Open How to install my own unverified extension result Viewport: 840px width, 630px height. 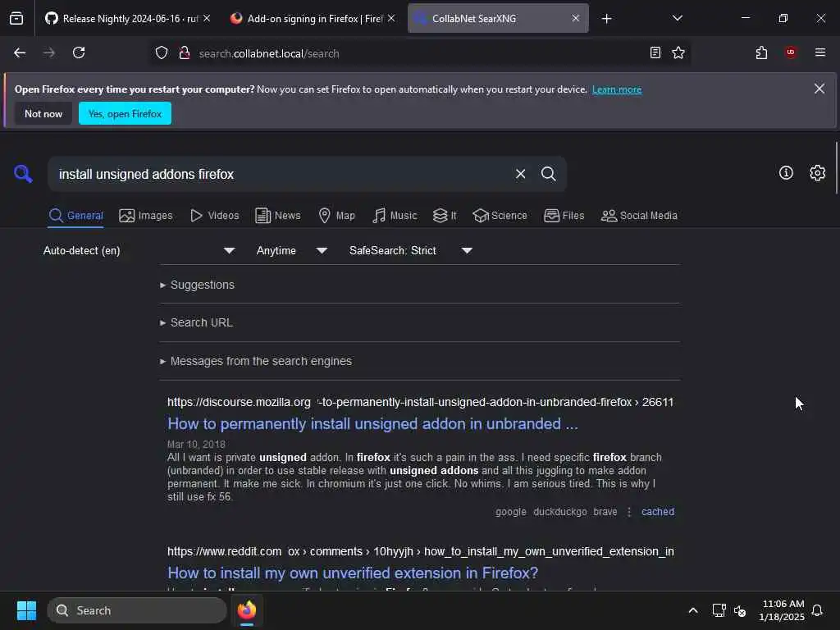tap(353, 573)
